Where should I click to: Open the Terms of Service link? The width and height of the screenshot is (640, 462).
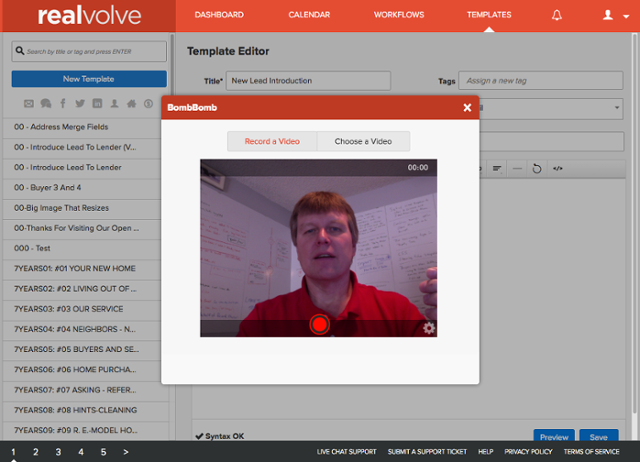pos(591,452)
